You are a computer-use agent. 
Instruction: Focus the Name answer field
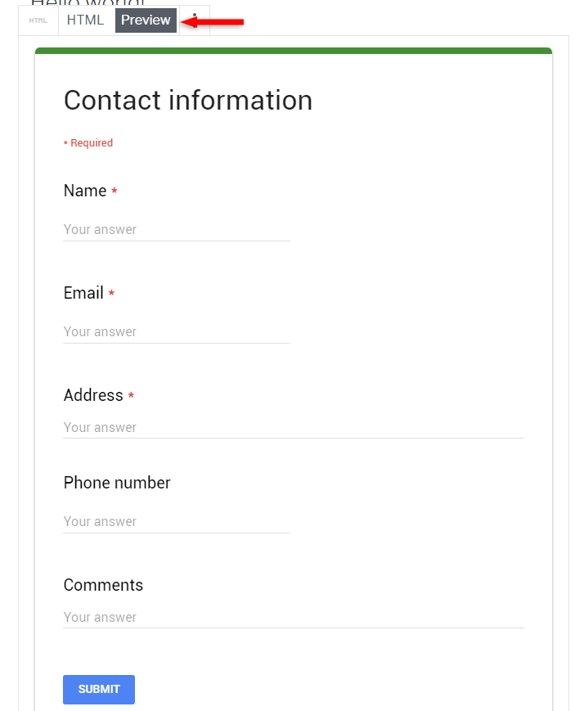point(177,229)
